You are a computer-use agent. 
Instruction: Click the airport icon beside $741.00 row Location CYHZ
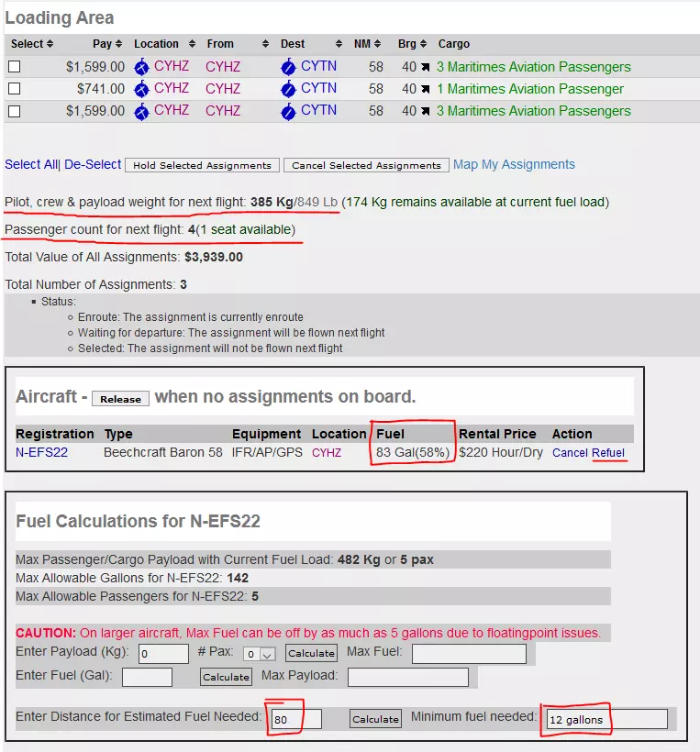141,89
